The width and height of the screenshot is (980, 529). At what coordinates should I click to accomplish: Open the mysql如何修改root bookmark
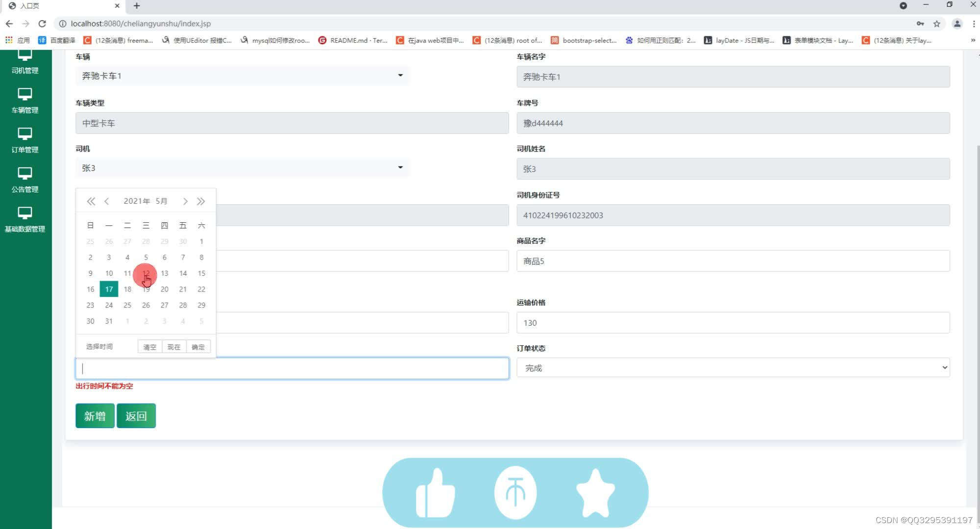click(x=275, y=40)
